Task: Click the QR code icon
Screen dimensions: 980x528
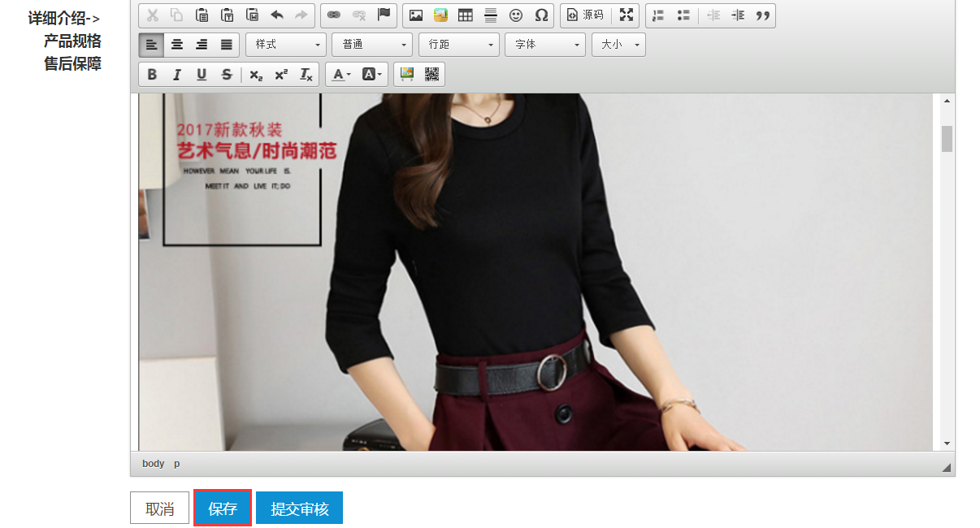Action: [431, 75]
